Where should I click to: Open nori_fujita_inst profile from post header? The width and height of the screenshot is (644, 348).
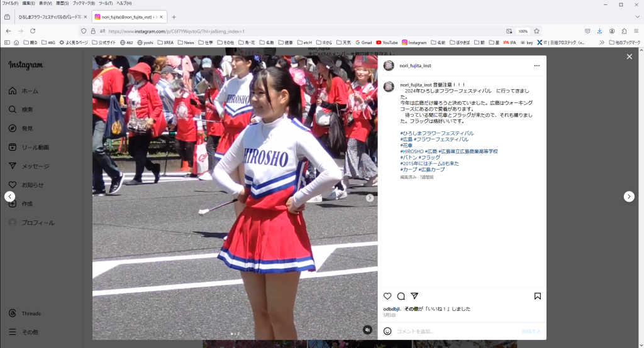point(415,66)
